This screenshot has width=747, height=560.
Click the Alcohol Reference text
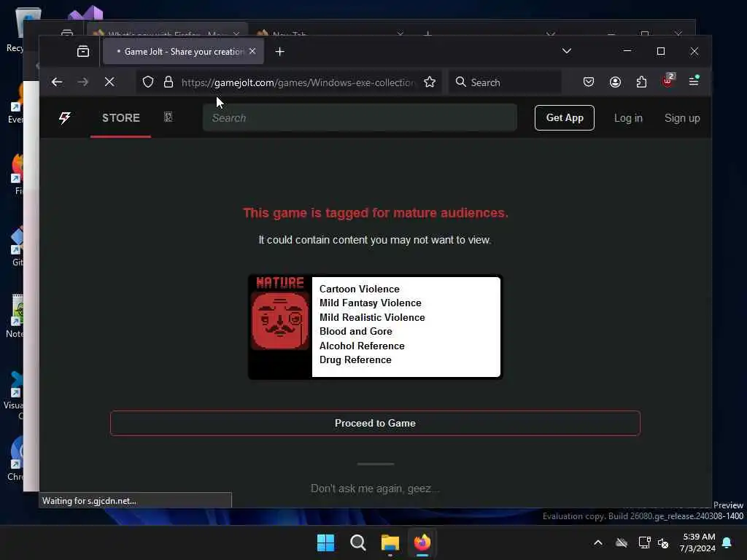pyautogui.click(x=362, y=346)
